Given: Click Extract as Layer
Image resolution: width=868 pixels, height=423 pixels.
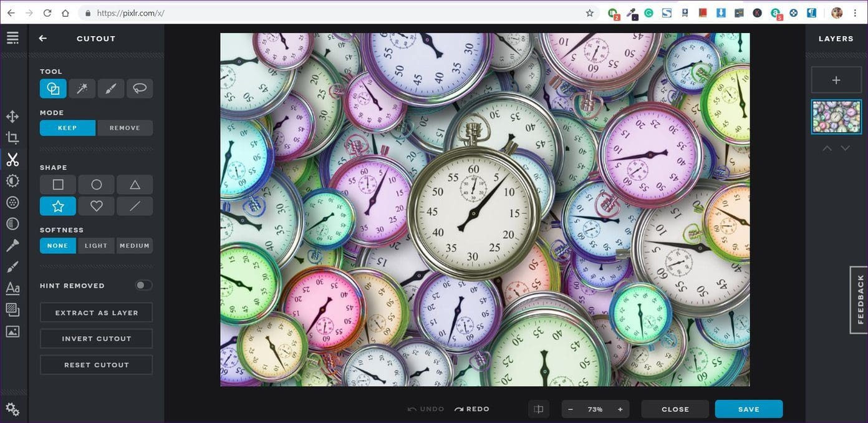Looking at the screenshot, I should tap(97, 313).
